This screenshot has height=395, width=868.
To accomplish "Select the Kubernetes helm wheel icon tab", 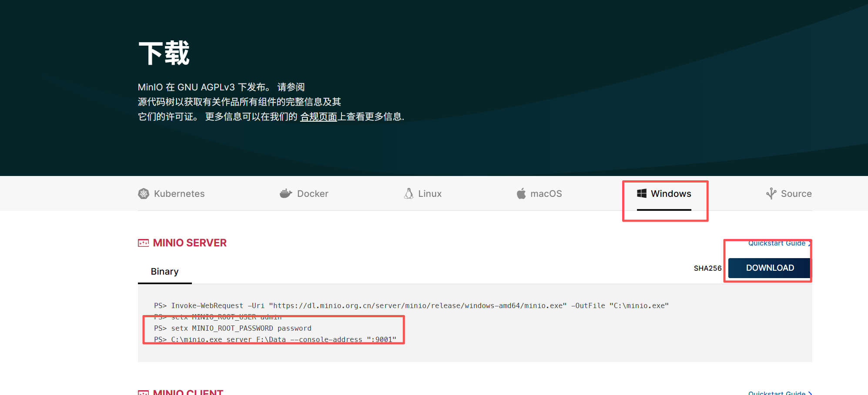I will point(171,194).
